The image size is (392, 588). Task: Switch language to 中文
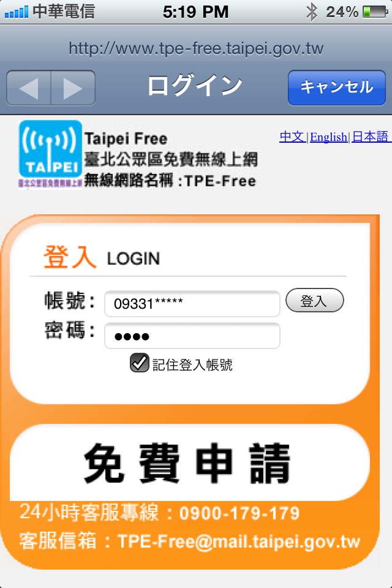pos(292,137)
